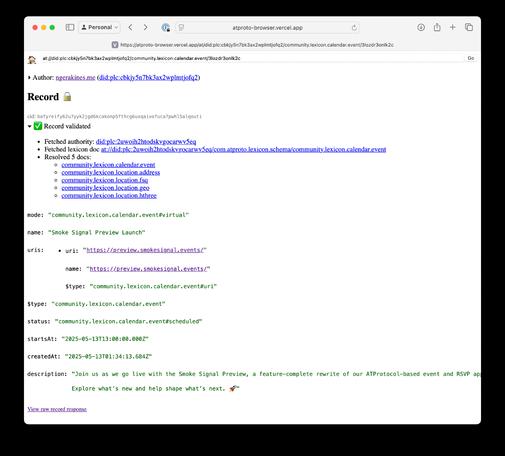The height and width of the screenshot is (456, 505).
Task: Click the createdAt timestamp value
Action: pyautogui.click(x=108, y=357)
